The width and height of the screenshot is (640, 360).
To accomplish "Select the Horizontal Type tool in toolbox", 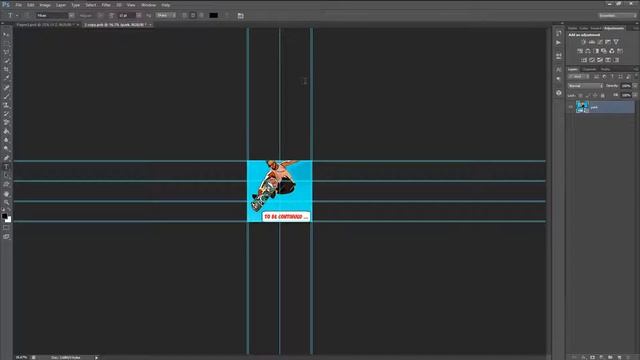I will coord(6,167).
